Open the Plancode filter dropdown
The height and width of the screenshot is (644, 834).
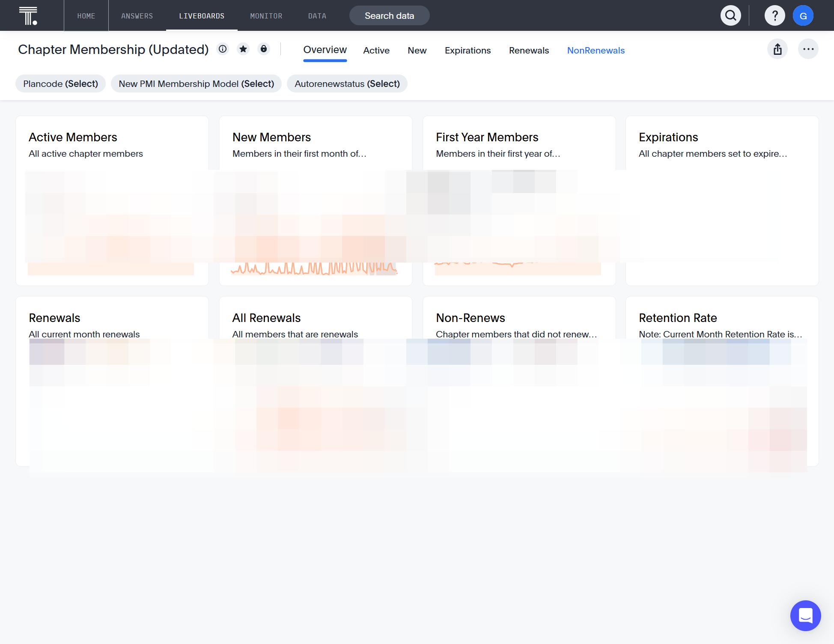61,83
